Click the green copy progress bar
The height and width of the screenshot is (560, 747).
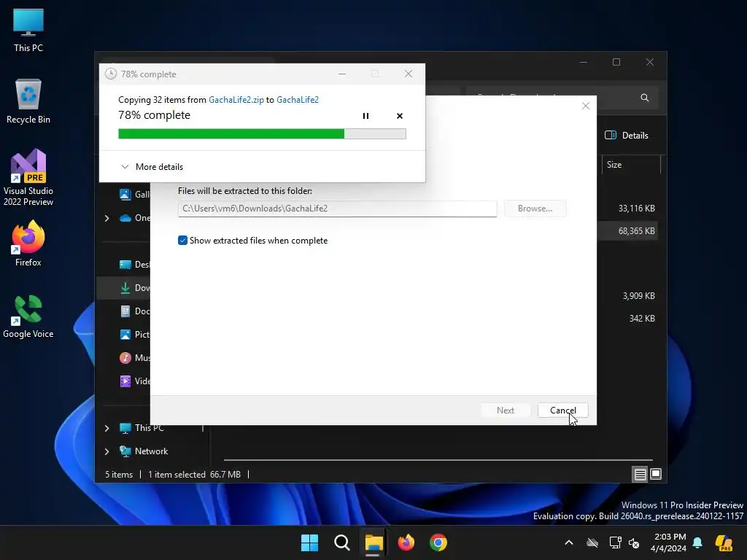click(x=262, y=134)
